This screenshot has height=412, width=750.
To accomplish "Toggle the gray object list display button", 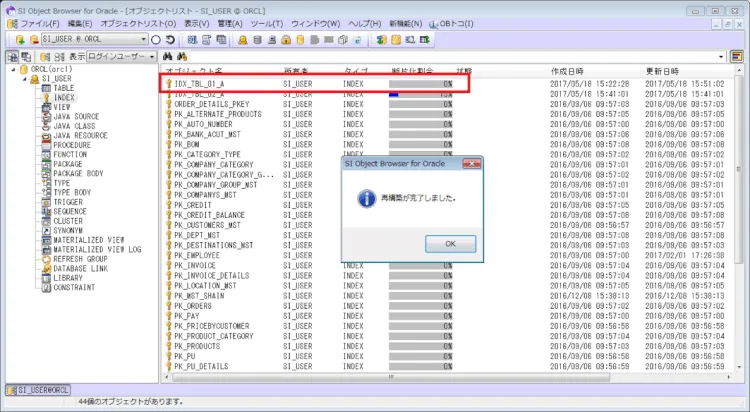I will [x=59, y=56].
